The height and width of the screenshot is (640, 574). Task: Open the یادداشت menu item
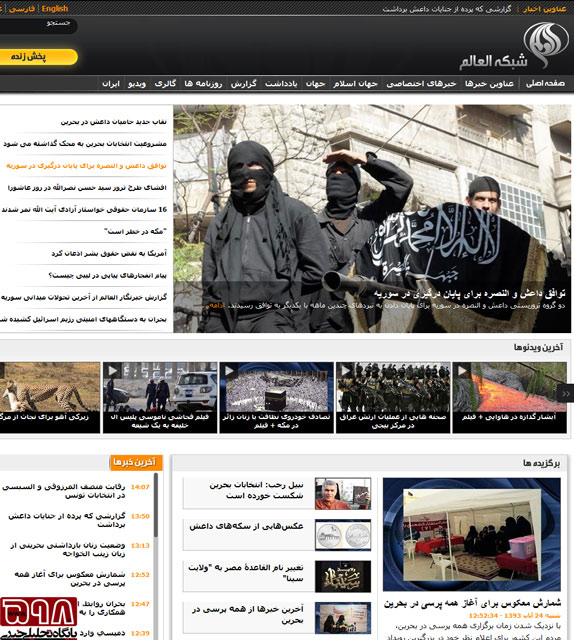coord(281,83)
